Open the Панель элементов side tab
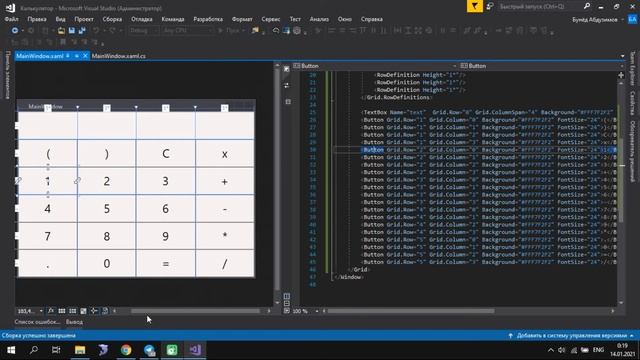The width and height of the screenshot is (640, 360). tap(7, 75)
